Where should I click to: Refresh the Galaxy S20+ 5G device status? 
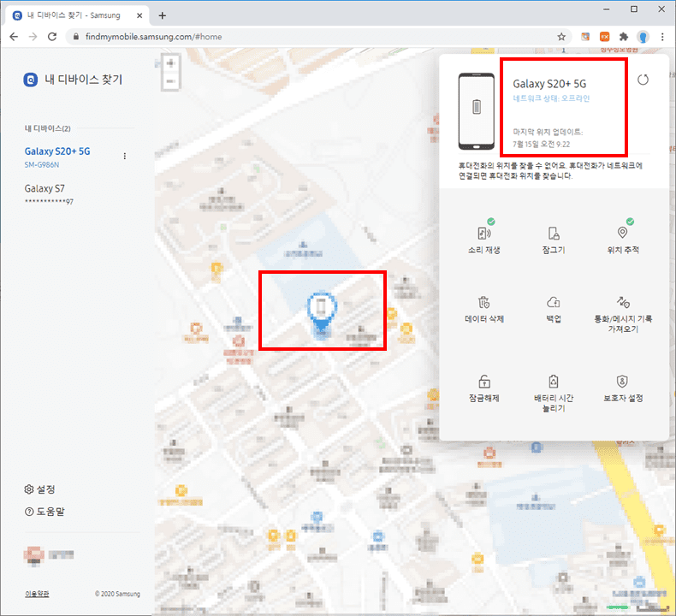(643, 80)
